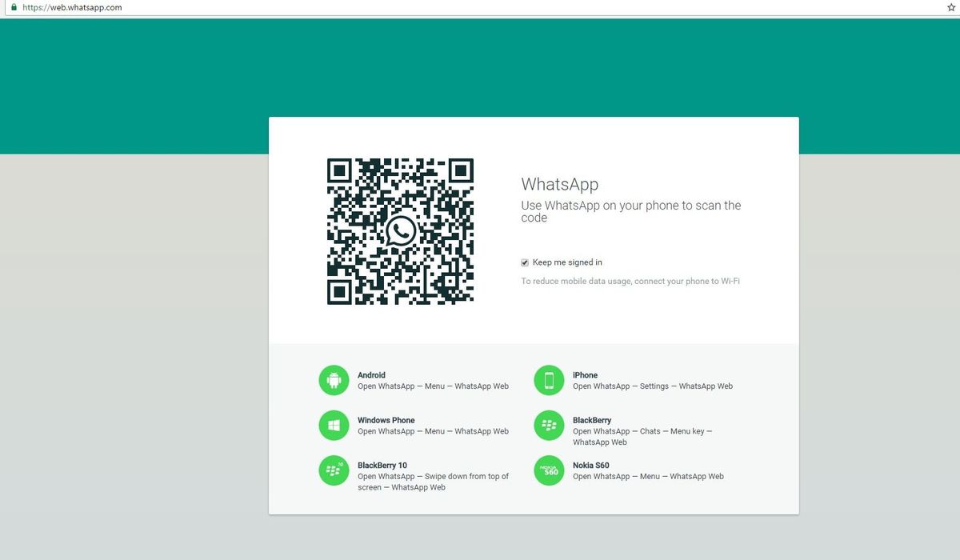Bookmark this page with the star icon
The width and height of the screenshot is (960, 560).
951,7
